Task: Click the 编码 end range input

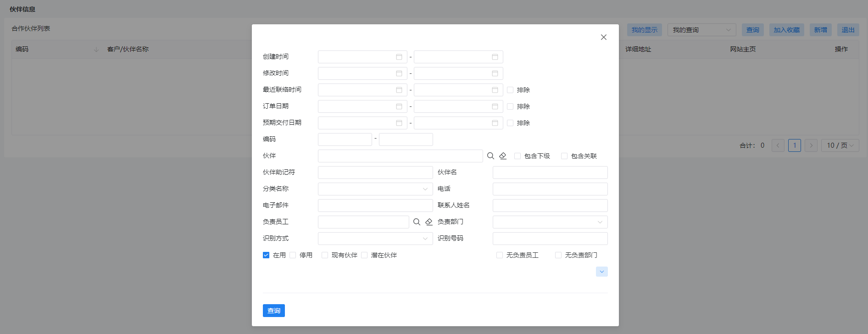Action: (x=406, y=139)
